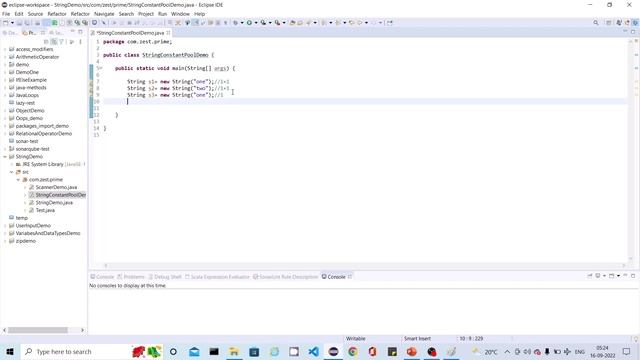
Task: Expand the access_modifiers project
Action: [5, 49]
